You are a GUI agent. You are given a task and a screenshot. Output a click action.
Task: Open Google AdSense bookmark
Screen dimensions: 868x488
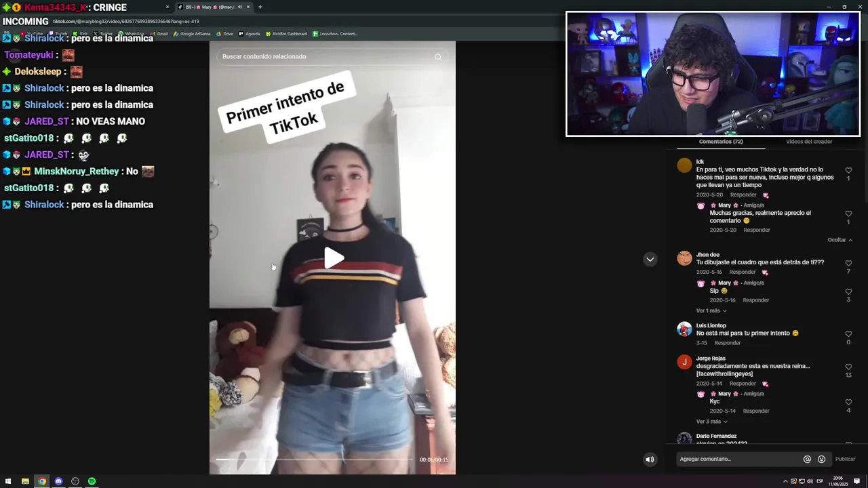point(192,34)
